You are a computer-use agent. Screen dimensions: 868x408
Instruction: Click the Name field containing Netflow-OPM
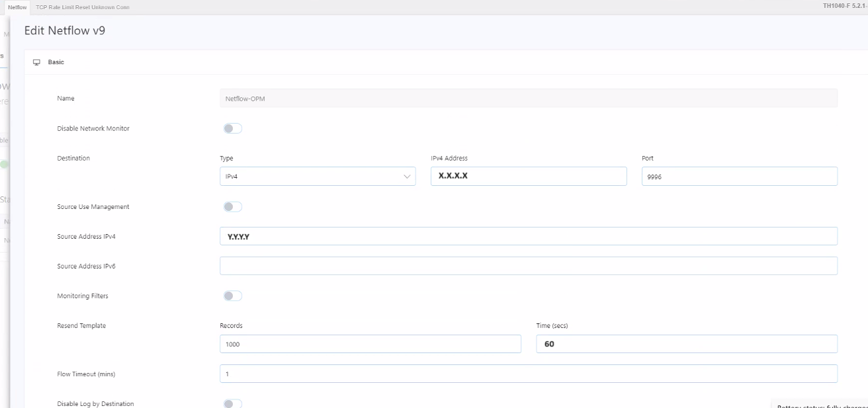528,99
